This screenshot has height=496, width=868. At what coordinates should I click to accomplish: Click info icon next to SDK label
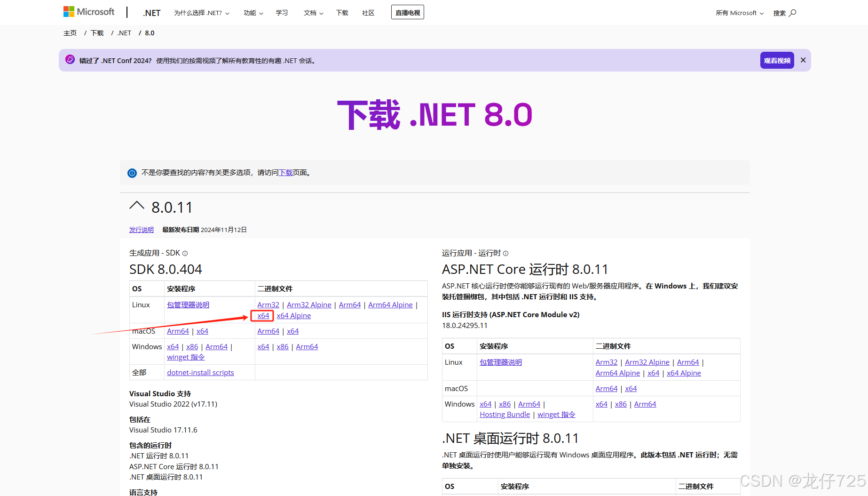(185, 253)
